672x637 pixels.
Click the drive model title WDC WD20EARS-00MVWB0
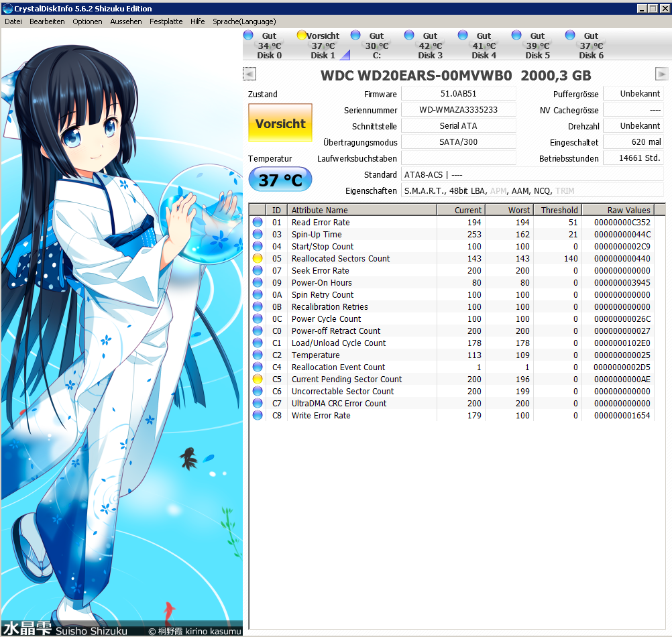coord(416,75)
